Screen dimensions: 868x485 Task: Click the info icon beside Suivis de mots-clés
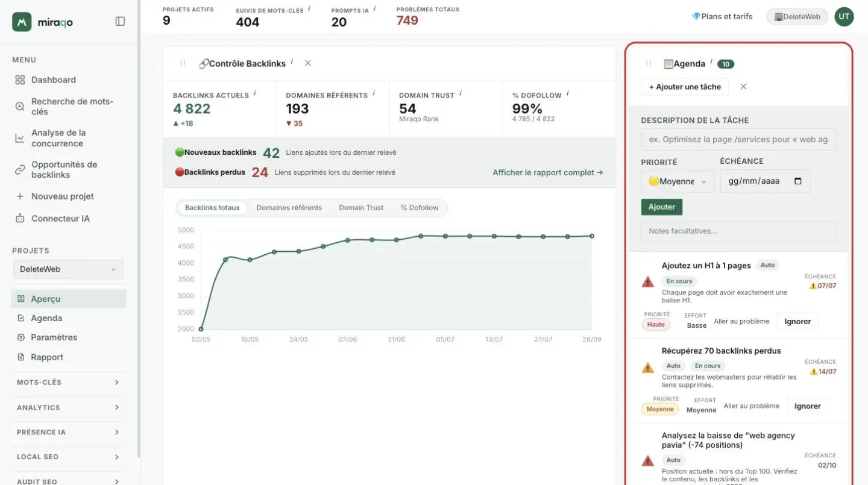(309, 9)
